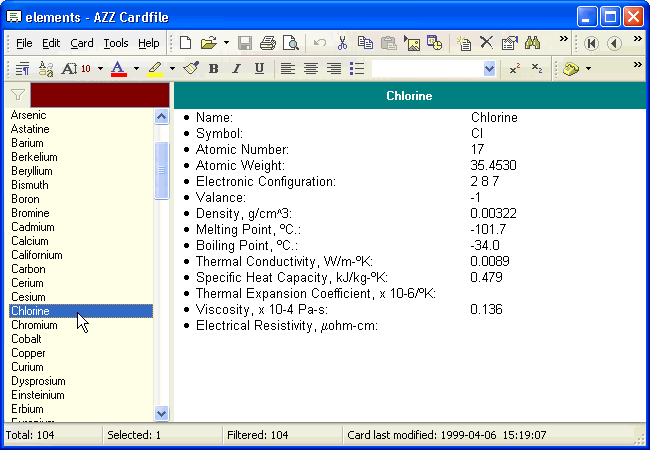Apply the red font color
The image size is (650, 450).
119,69
